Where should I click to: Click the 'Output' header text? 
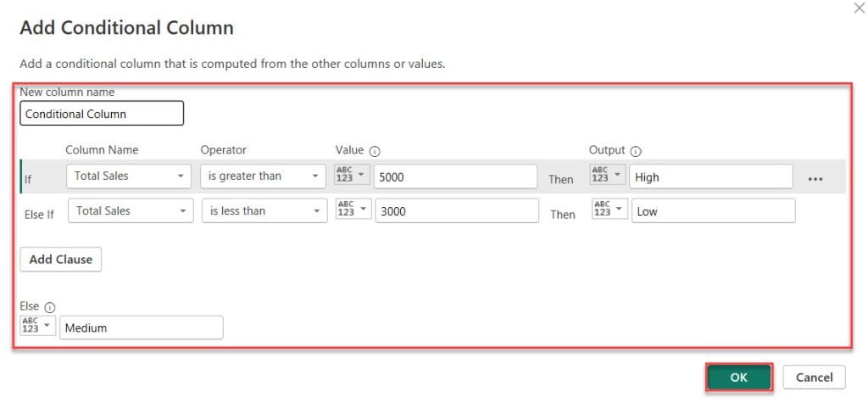[607, 150]
